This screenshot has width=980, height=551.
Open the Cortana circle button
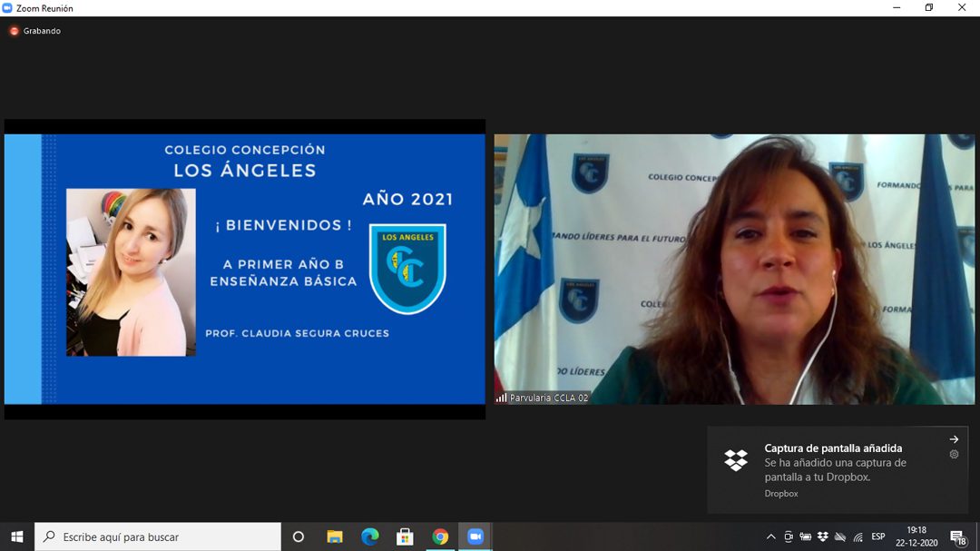299,536
